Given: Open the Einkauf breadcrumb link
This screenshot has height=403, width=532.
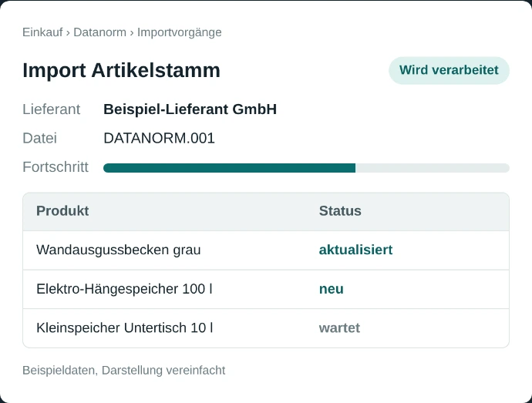Looking at the screenshot, I should 42,32.
